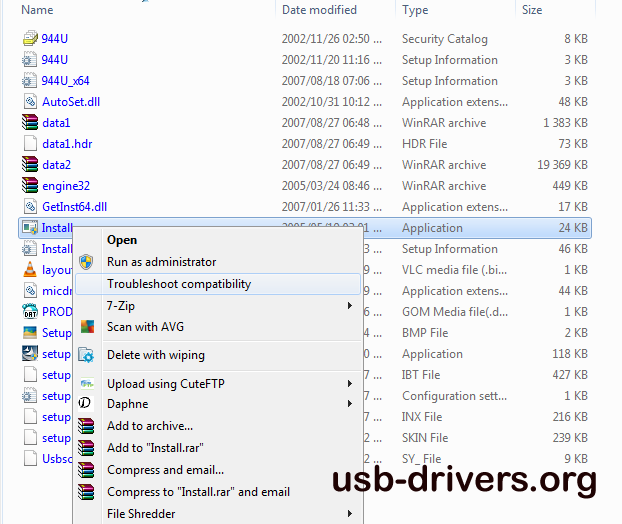Click the engine32 WinRAR archive icon

click(x=30, y=186)
